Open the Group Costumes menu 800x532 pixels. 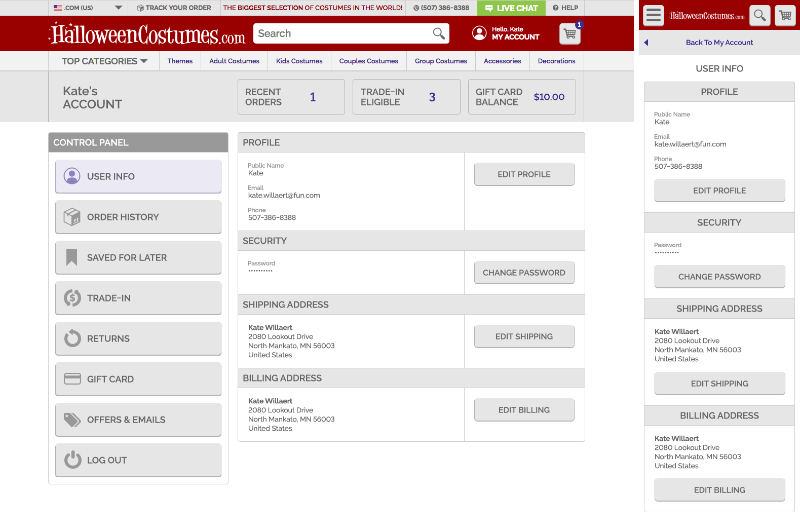click(441, 61)
